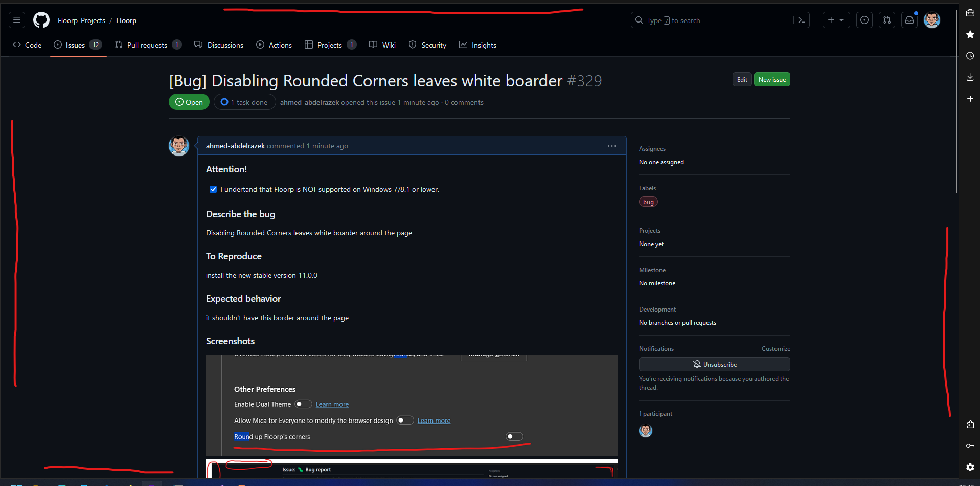Toggle Enable Dual Theme in the screenshot

pyautogui.click(x=303, y=404)
